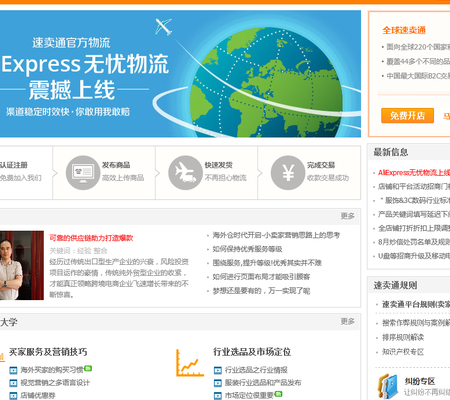Open article 如何保持优秀服务等级
Image resolution: width=450 pixels, height=400 pixels.
247,249
